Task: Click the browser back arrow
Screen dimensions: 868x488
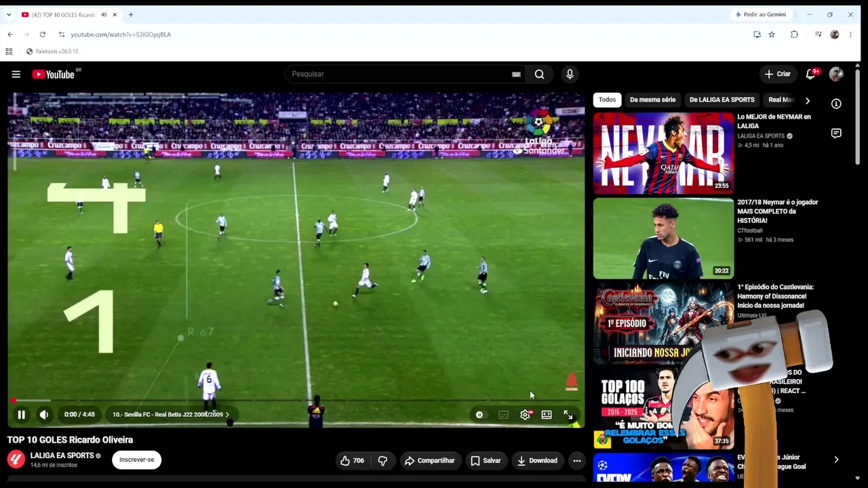Action: click(x=10, y=35)
